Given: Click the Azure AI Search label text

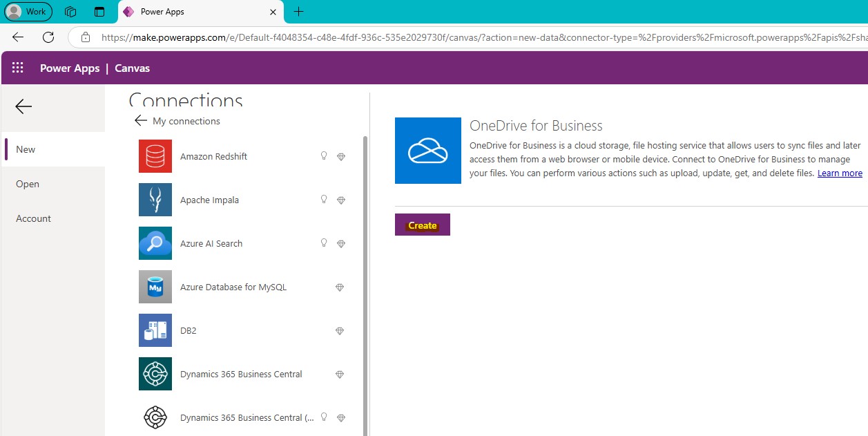Looking at the screenshot, I should click(x=211, y=243).
